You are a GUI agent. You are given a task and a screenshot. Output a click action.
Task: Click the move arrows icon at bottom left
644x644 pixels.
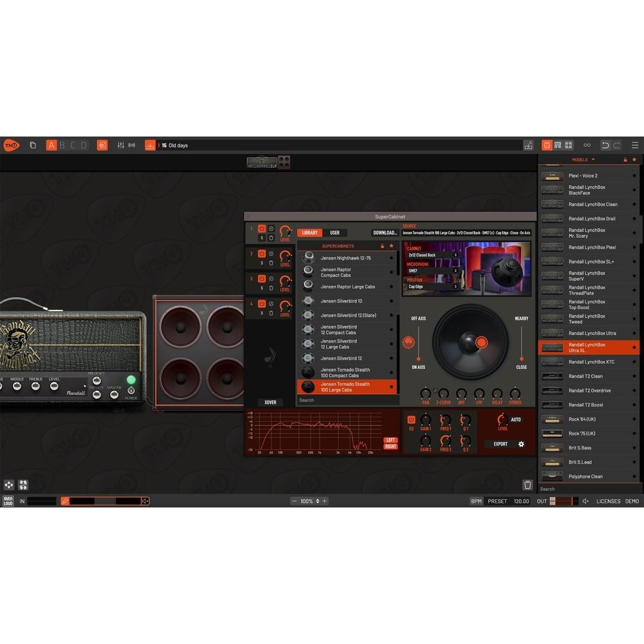(x=8, y=485)
